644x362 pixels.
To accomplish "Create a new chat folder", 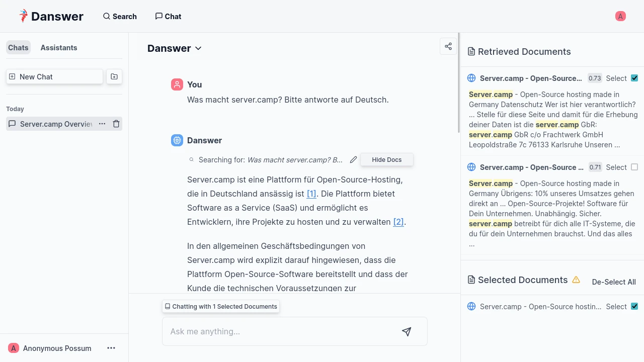I will (114, 76).
